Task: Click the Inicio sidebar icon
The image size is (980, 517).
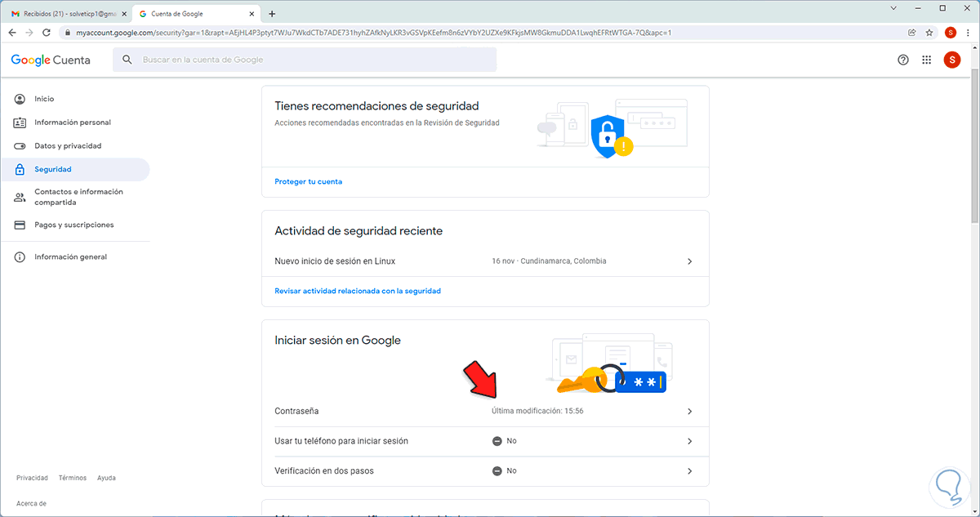Action: (20, 99)
